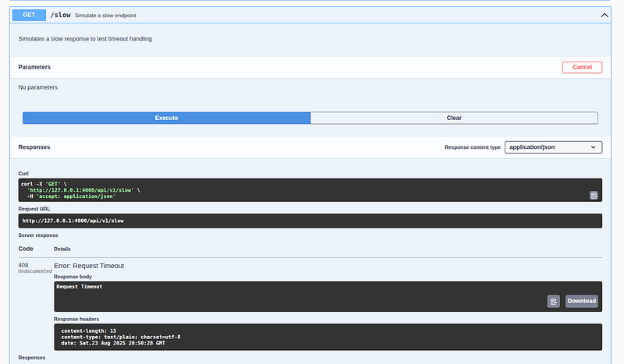Click the date response header line
Screen dimensions: 624x364
click(x=113, y=343)
